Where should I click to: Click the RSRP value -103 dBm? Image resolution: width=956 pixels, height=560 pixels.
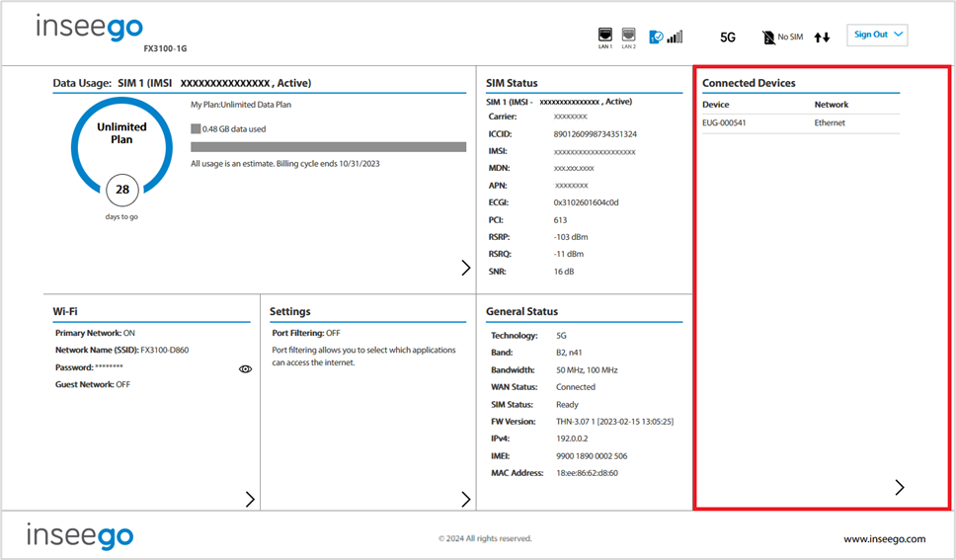click(x=571, y=237)
